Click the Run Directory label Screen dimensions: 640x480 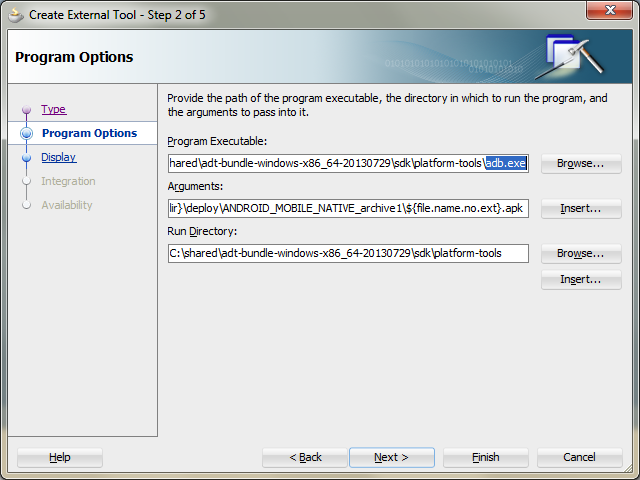[202, 231]
